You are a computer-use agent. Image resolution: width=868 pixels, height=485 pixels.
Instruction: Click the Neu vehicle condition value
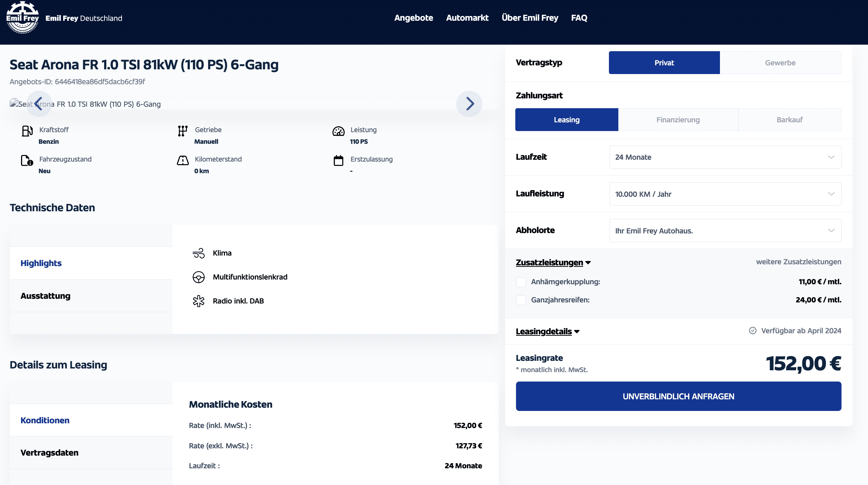coord(44,171)
